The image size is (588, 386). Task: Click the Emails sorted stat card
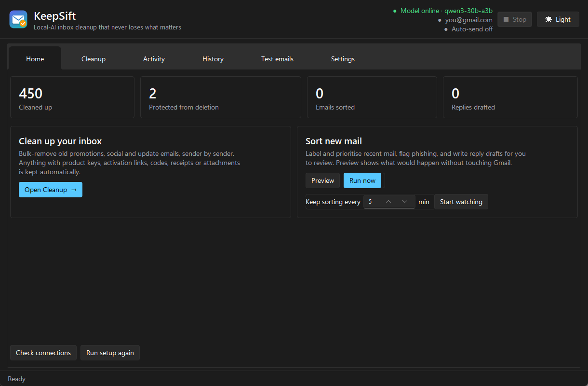tap(372, 97)
